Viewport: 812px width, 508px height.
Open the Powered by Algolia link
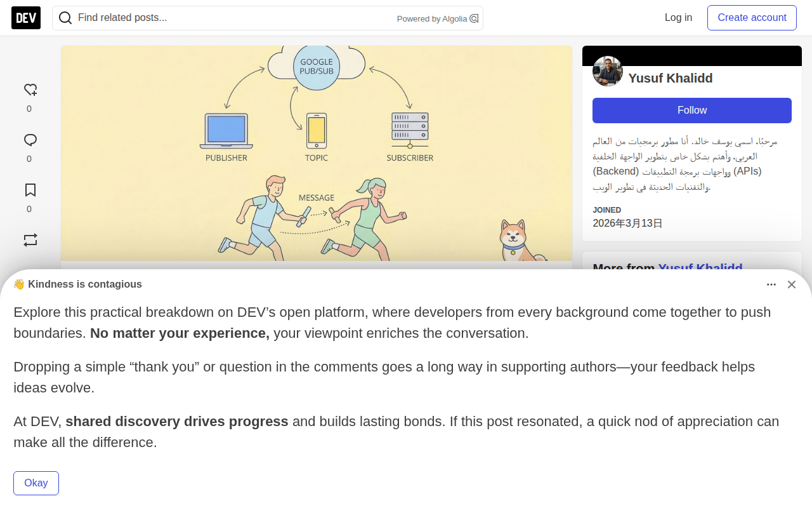point(438,18)
